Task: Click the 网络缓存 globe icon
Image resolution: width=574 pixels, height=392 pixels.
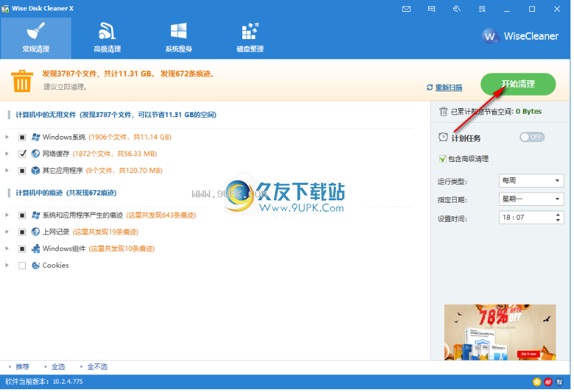Action: (36, 153)
